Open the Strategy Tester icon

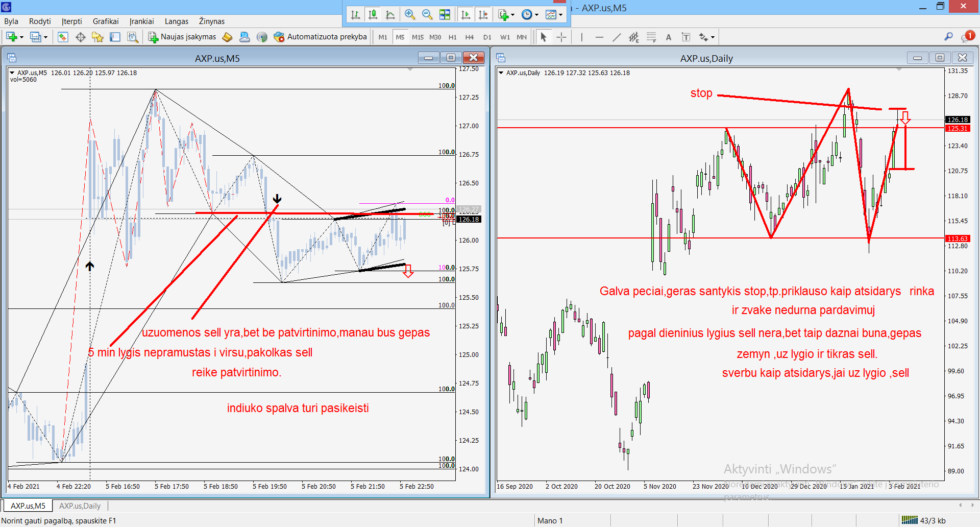[x=133, y=37]
